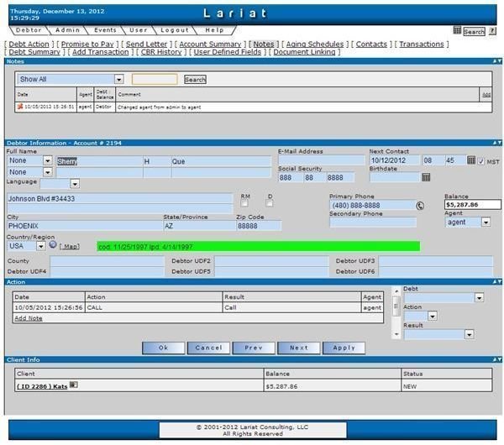Click the E-Mail Address field
Screen dimensions: 504x445
point(321,160)
